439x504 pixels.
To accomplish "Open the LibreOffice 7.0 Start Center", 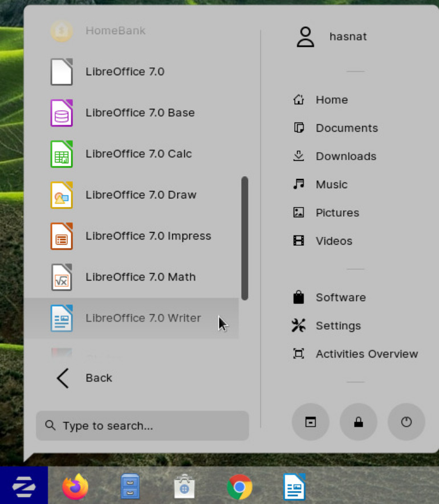I will pos(131,71).
